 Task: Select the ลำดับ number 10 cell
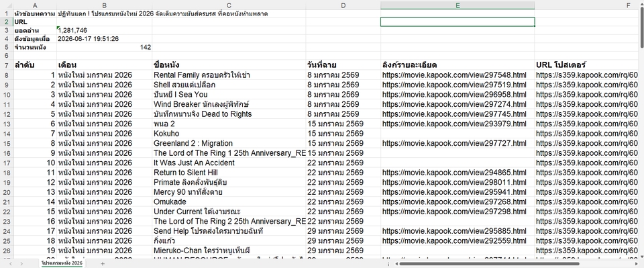[35, 163]
